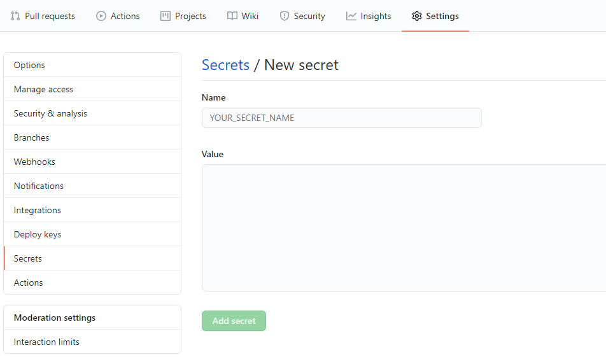The width and height of the screenshot is (606, 364).
Task: Open the Wiki tab
Action: point(250,17)
